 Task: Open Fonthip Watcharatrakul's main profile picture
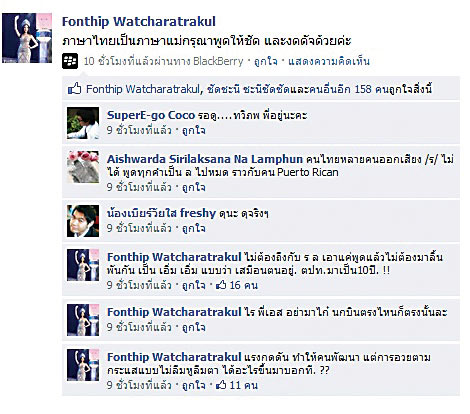click(x=27, y=38)
